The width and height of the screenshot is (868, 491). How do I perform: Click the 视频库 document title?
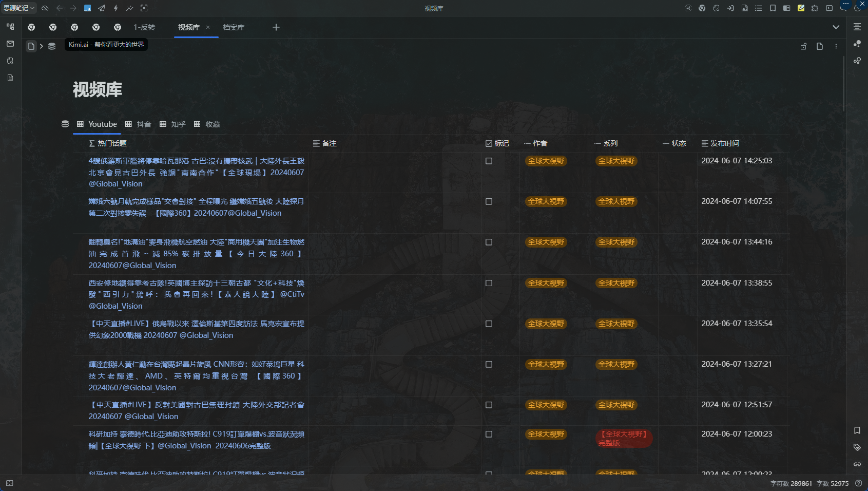pos(98,89)
